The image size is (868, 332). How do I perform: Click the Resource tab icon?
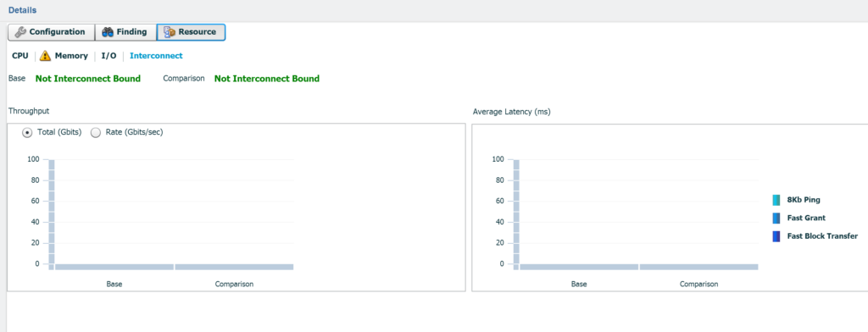pyautogui.click(x=170, y=32)
